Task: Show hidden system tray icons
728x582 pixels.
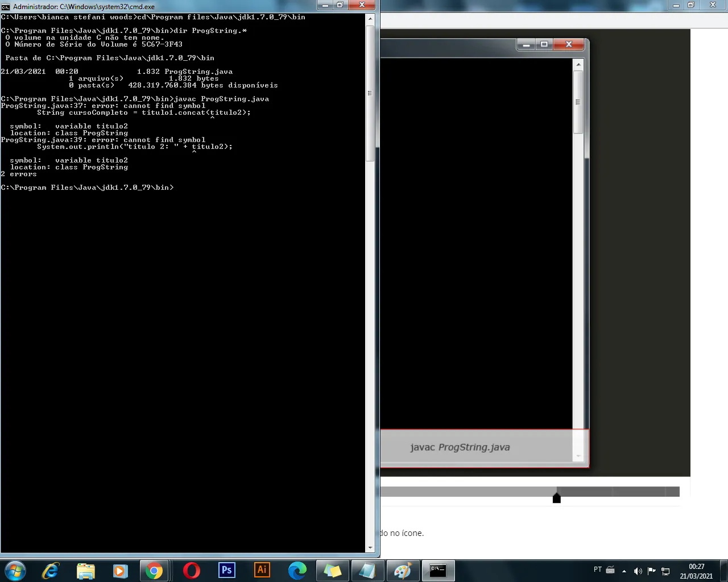Action: coord(624,571)
